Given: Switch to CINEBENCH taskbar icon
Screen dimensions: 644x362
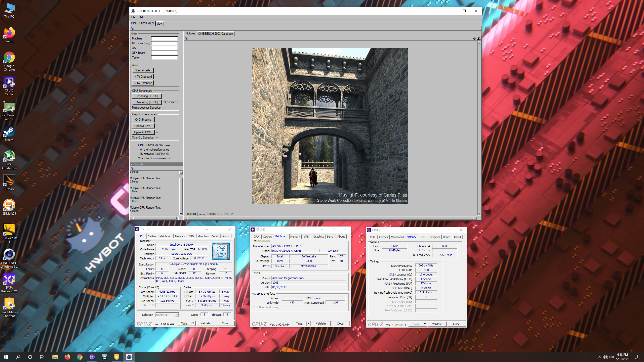Looking at the screenshot, I should click(129, 357).
